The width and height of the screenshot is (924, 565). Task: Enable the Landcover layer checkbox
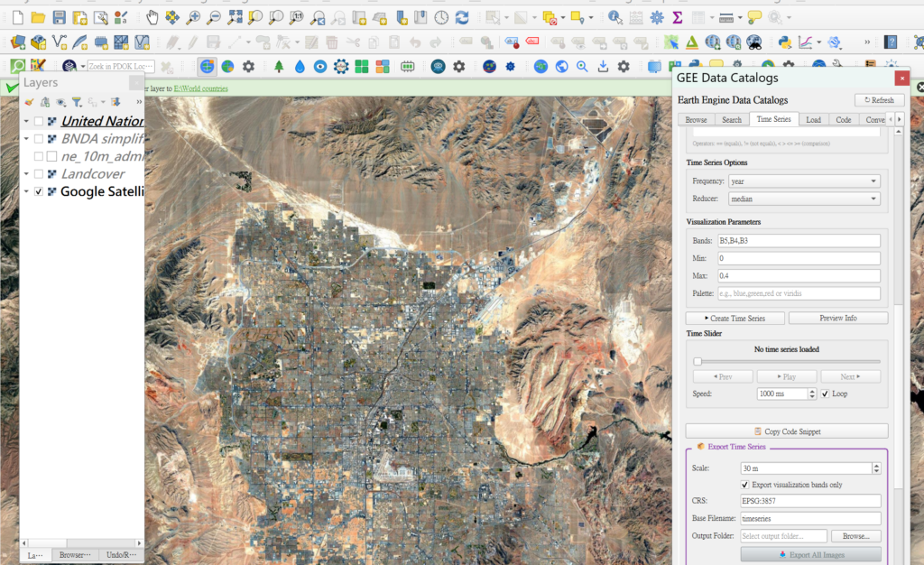pyautogui.click(x=38, y=173)
